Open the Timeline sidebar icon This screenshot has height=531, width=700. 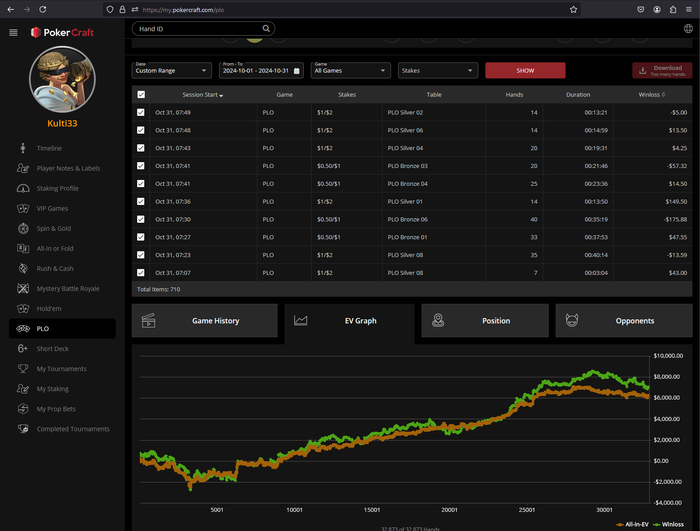tap(23, 148)
